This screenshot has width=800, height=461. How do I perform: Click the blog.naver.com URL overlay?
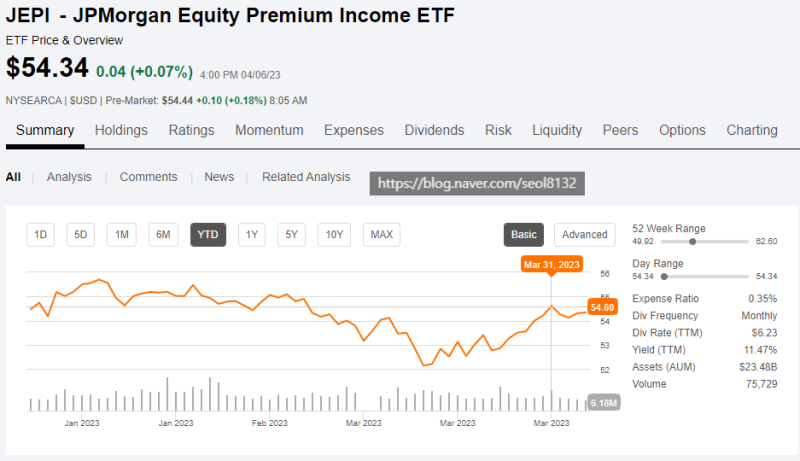[x=477, y=184]
